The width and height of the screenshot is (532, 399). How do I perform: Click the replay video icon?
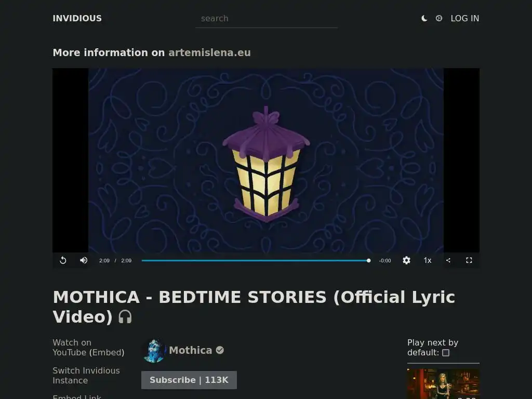coord(63,260)
